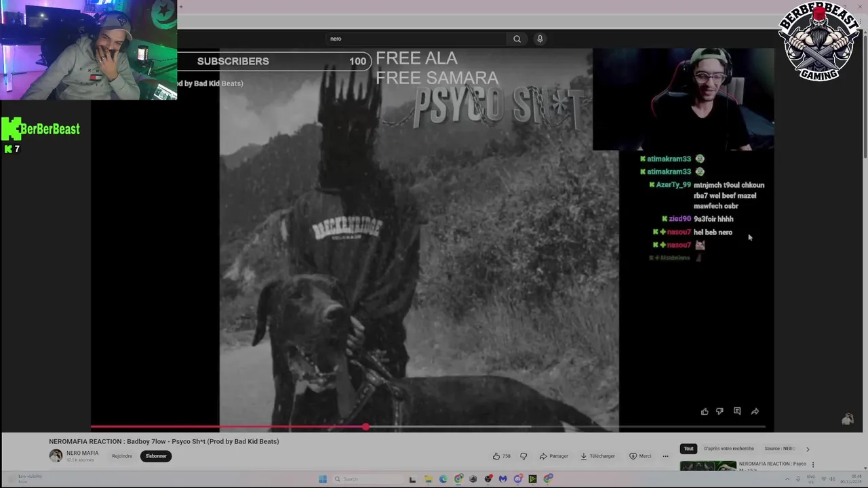
Task: Open the three-dot more actions menu
Action: tap(665, 456)
